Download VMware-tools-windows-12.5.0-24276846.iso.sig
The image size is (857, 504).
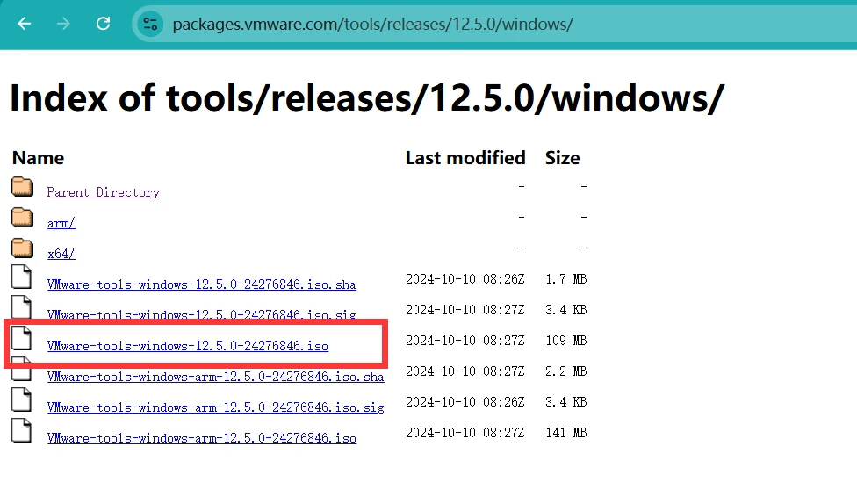click(x=202, y=315)
